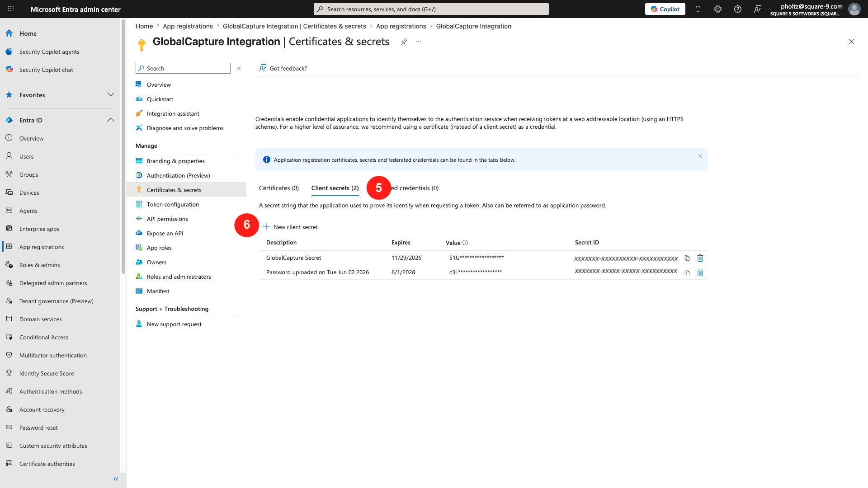Open Authentication (Preview) menu item
The height and width of the screenshot is (488, 868).
coord(178,175)
